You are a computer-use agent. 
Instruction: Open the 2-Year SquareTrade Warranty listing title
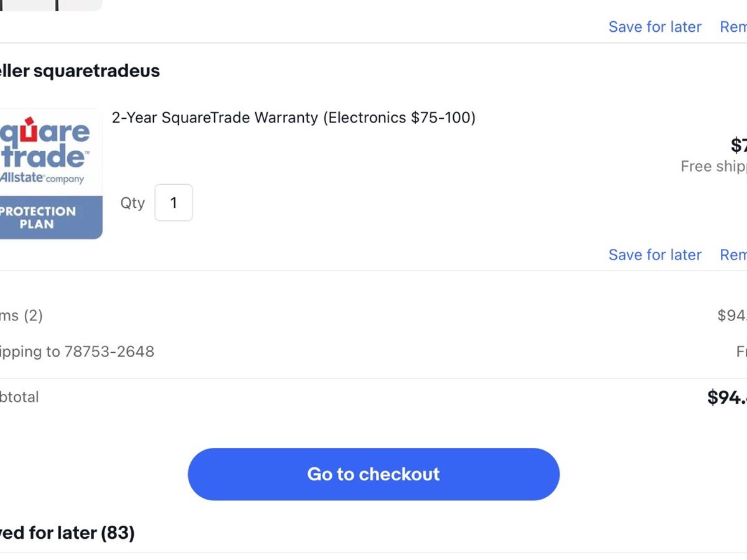coord(293,118)
